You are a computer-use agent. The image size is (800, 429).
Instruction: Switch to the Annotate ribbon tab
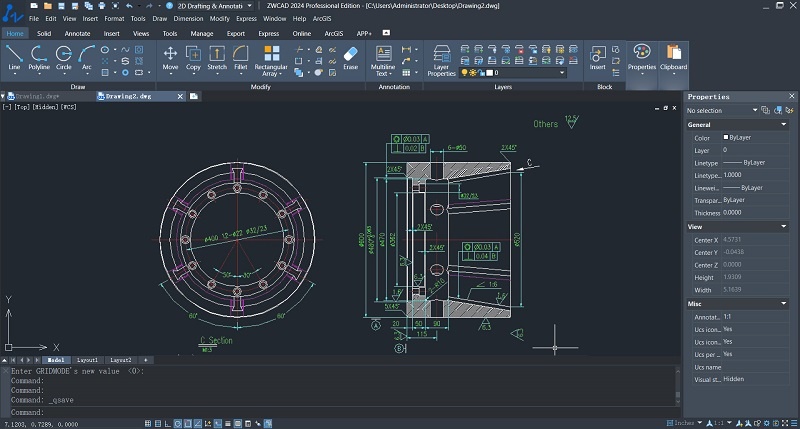click(x=77, y=33)
